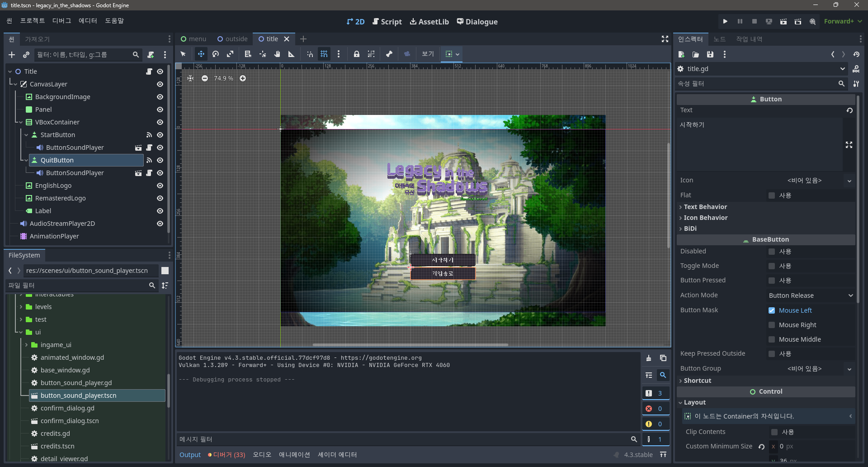868x467 pixels.
Task: Click the save resource floppy icon in inspector
Action: pyautogui.click(x=710, y=54)
